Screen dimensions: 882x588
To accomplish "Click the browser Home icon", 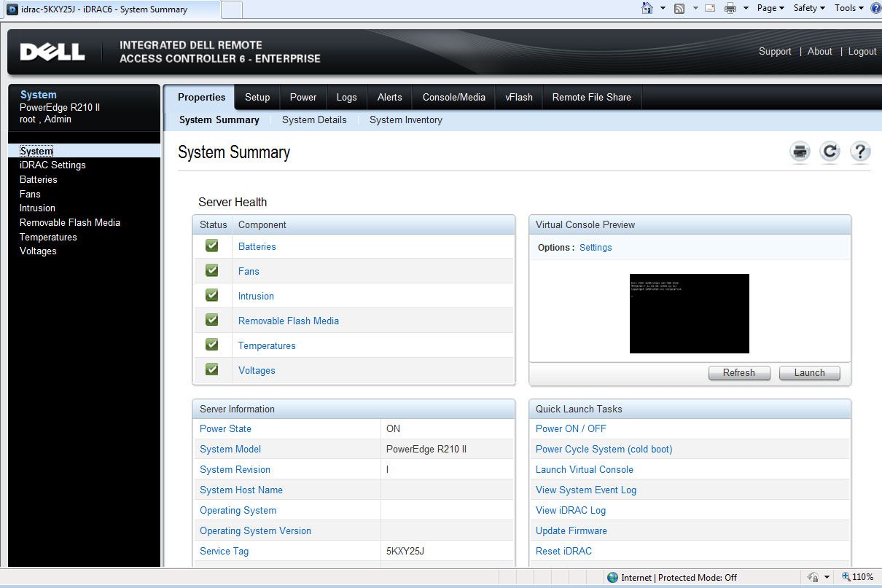I will point(647,8).
